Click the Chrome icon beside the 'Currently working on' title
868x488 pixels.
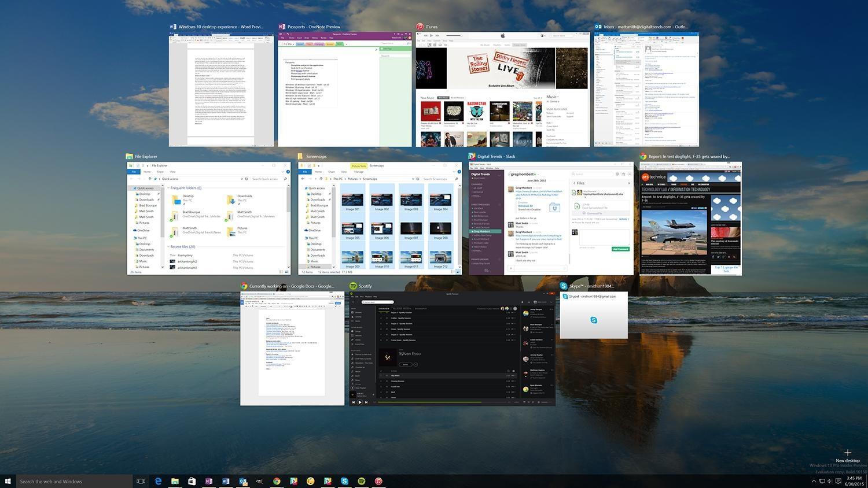click(x=244, y=286)
